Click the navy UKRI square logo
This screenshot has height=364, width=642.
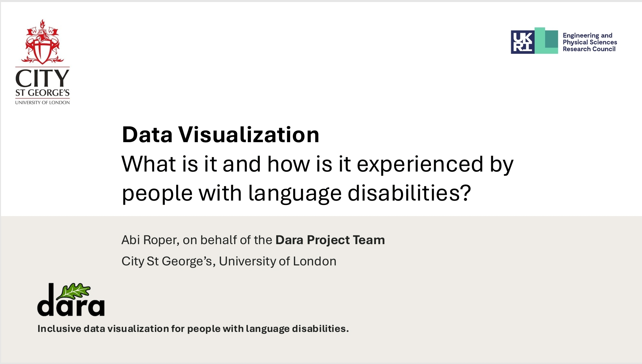522,42
